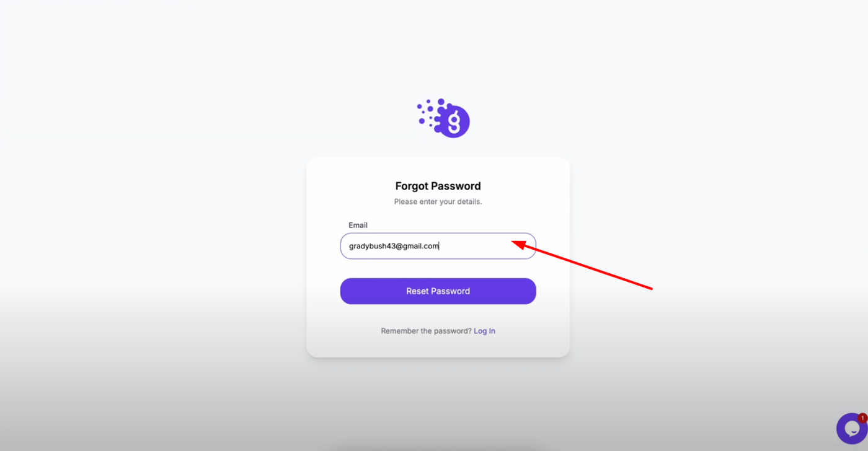868x451 pixels.
Task: Click the purple splash logo icon
Action: click(444, 118)
